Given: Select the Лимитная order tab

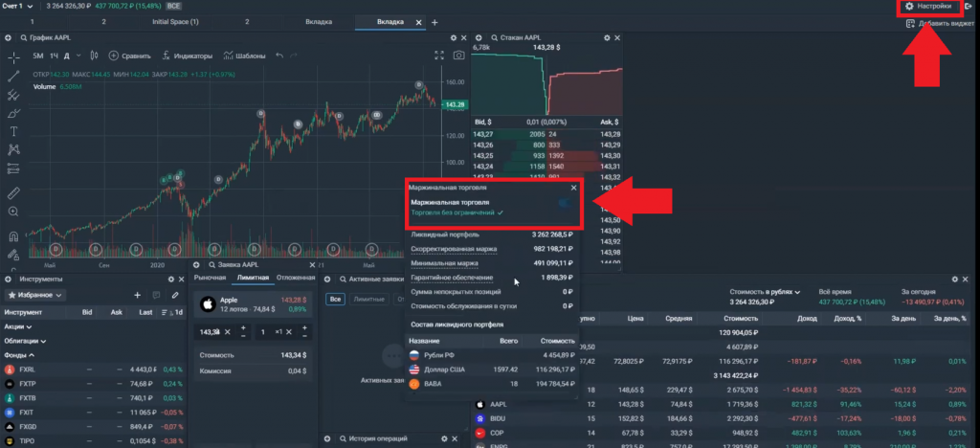Looking at the screenshot, I should (253, 278).
